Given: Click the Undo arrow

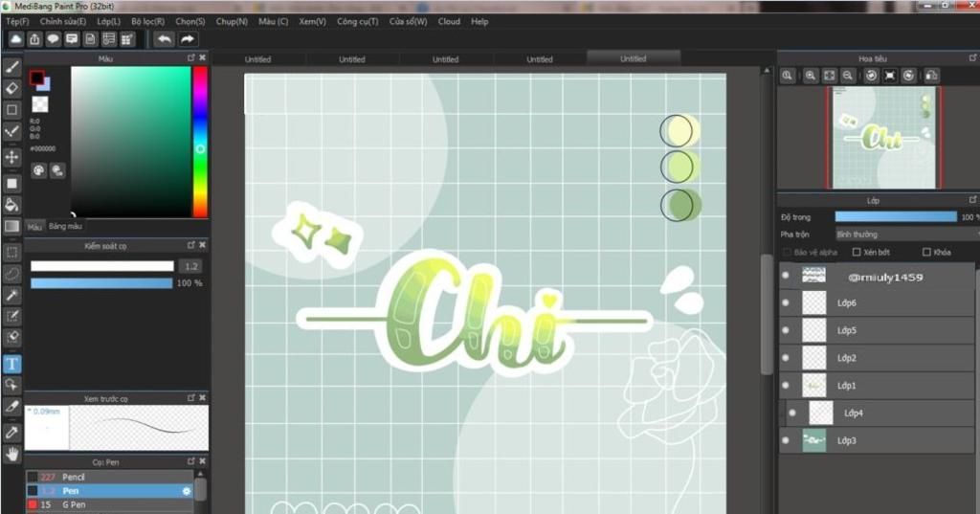Looking at the screenshot, I should (x=165, y=39).
